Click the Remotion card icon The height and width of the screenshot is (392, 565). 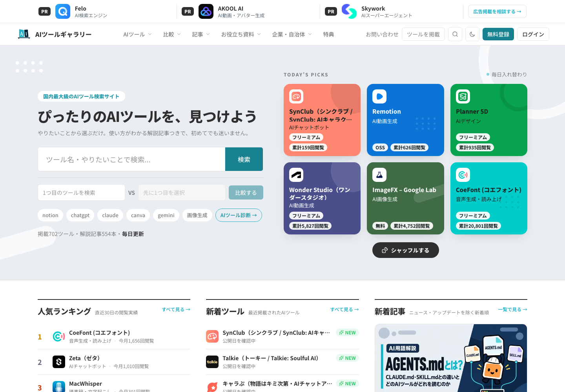379,96
